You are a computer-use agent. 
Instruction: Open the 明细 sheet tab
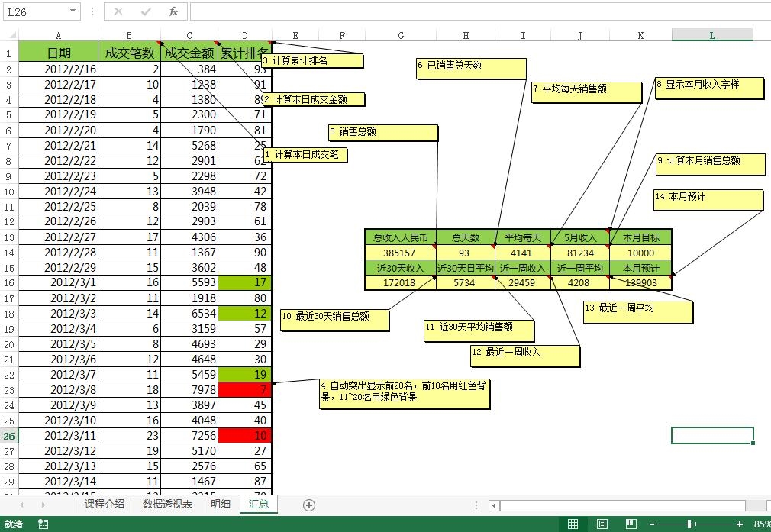[221, 504]
